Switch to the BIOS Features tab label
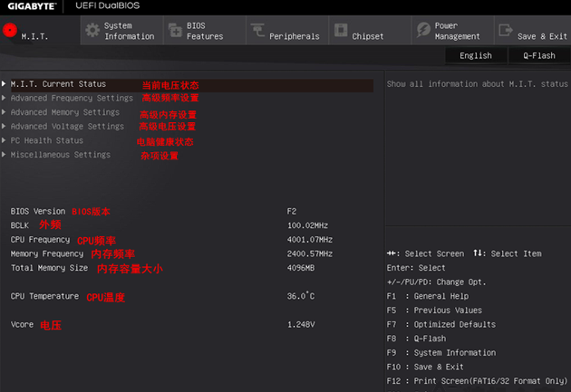 pyautogui.click(x=205, y=31)
